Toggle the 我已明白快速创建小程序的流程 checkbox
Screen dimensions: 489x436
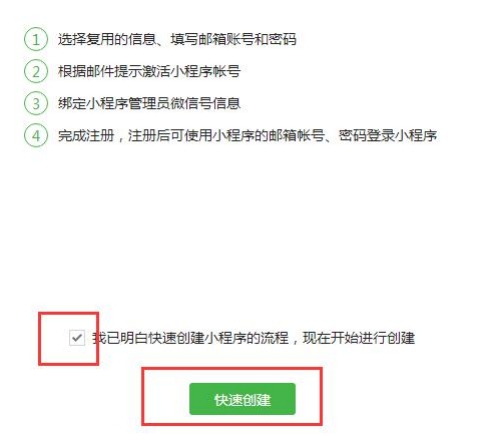(77, 338)
